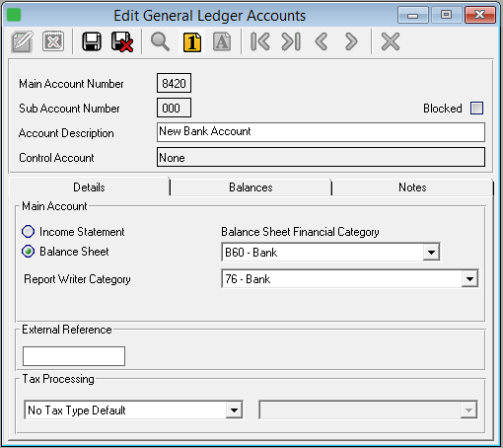503x448 pixels.
Task: Click the edit record pencil icon
Action: pyautogui.click(x=22, y=41)
